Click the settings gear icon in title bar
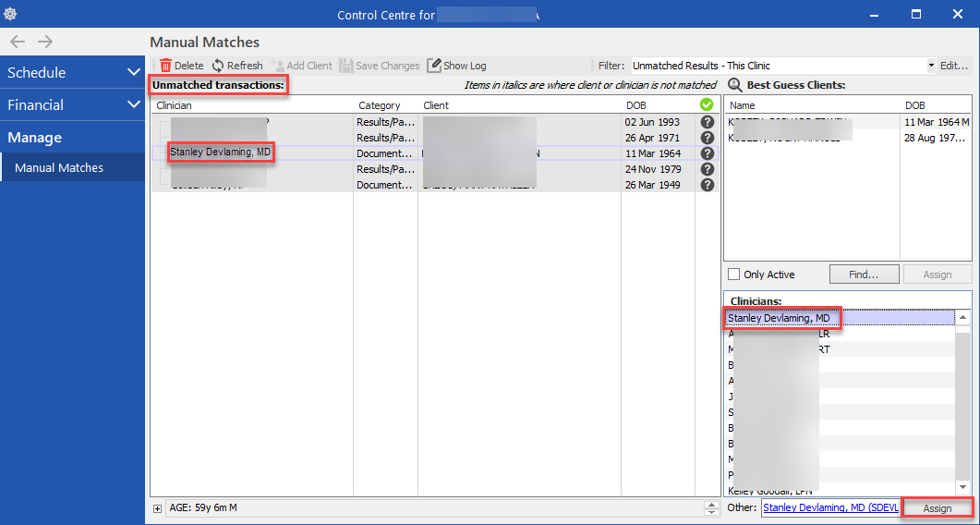 (x=11, y=15)
